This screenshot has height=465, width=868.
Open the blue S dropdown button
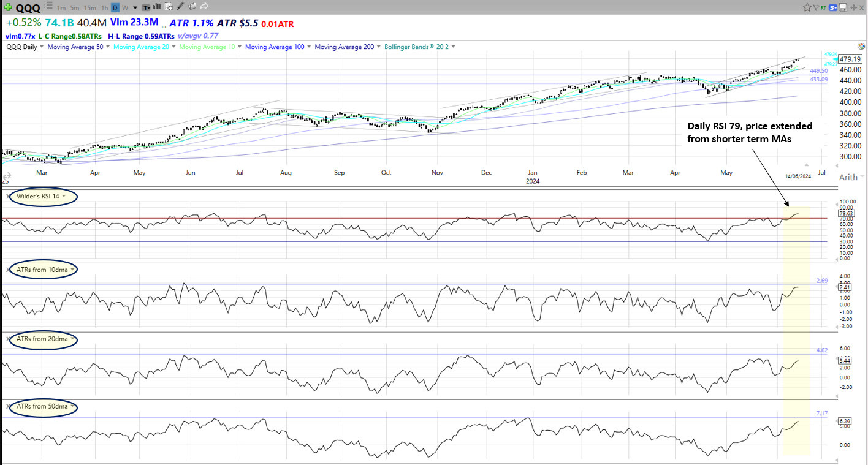point(833,7)
